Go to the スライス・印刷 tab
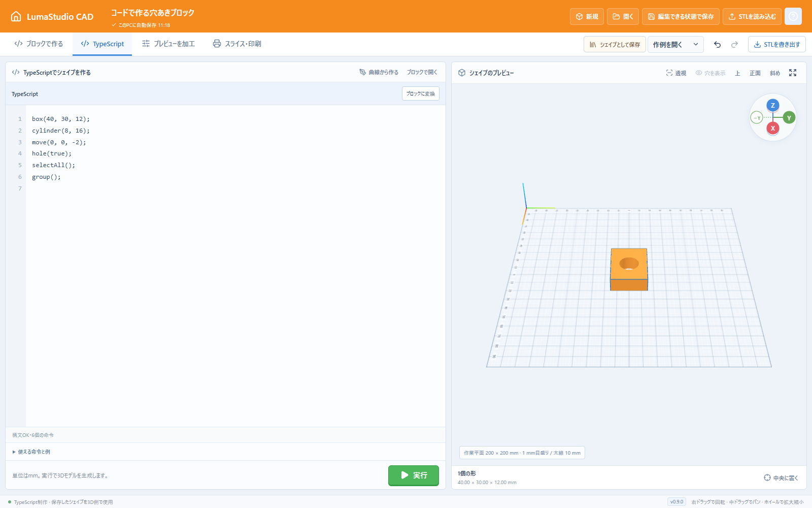Image resolution: width=812 pixels, height=508 pixels. click(x=237, y=44)
